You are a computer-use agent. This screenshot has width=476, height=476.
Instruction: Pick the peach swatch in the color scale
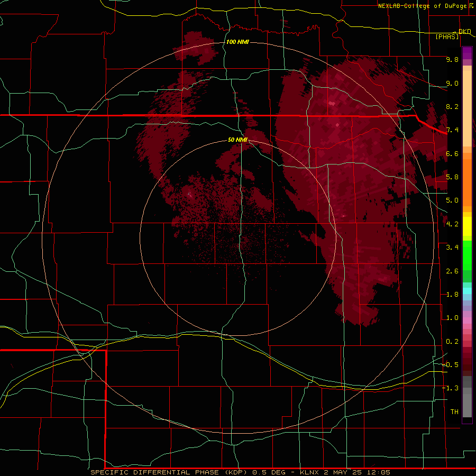pos(467,109)
